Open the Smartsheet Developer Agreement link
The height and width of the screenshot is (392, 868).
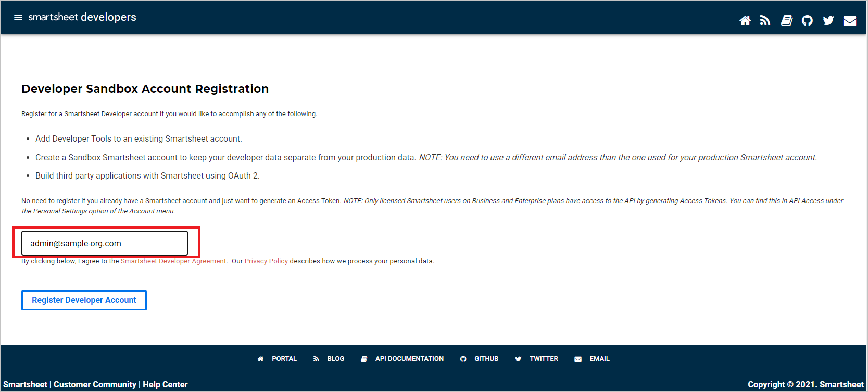(173, 261)
